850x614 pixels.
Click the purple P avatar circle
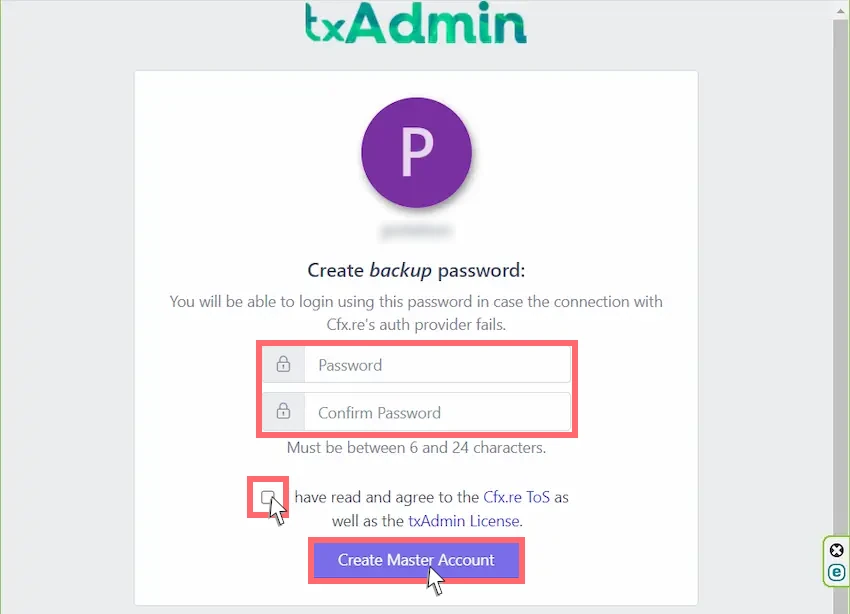point(416,152)
